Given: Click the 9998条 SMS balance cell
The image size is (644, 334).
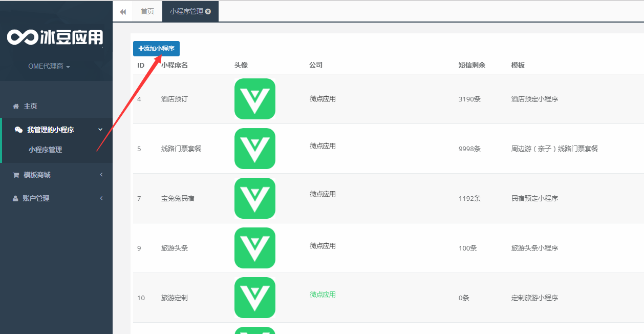Looking at the screenshot, I should tap(469, 149).
